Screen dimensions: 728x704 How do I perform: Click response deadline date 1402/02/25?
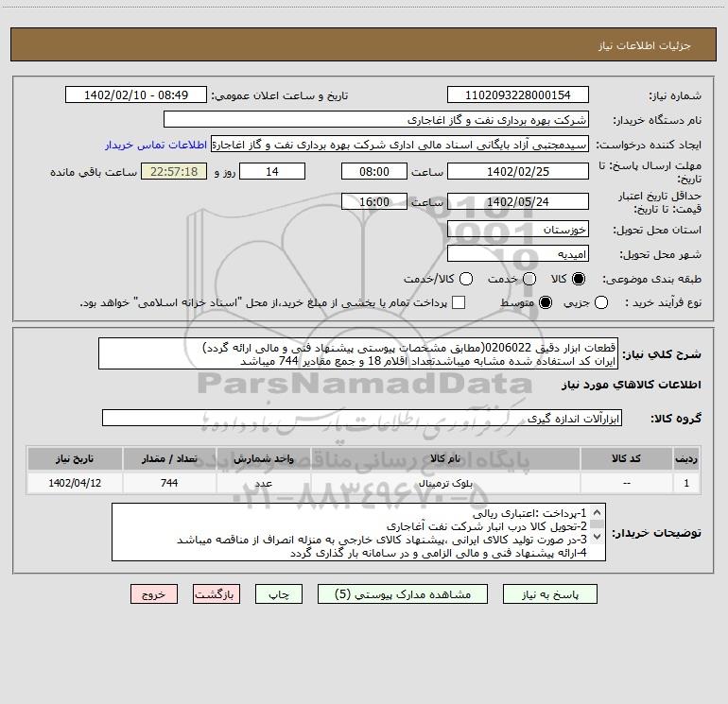coord(518,172)
